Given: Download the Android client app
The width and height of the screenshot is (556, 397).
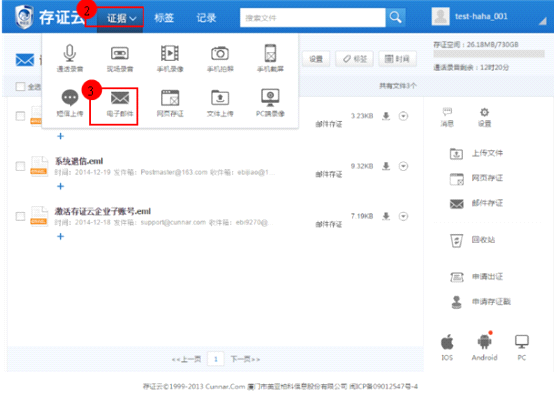Looking at the screenshot, I should click(x=484, y=347).
